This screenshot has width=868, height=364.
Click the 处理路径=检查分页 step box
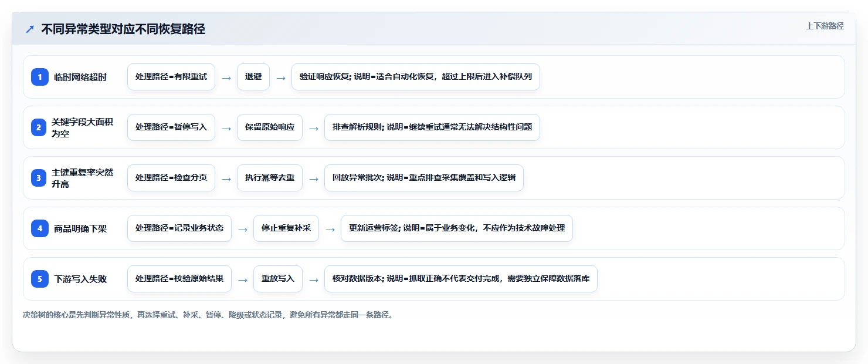pos(171,178)
